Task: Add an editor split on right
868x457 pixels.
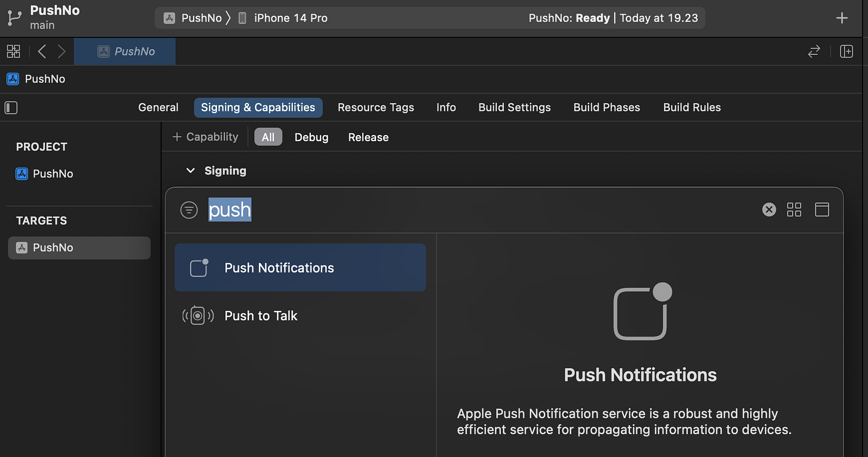Action: point(846,52)
